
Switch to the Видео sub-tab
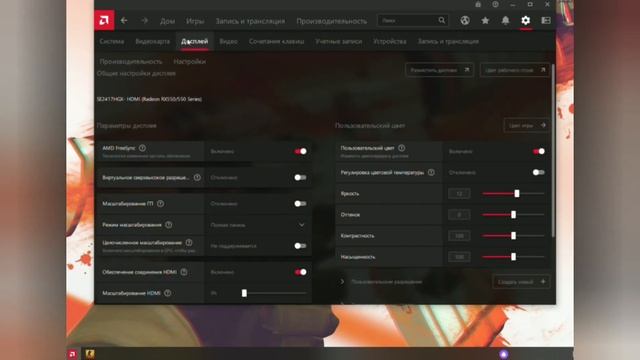[x=228, y=41]
